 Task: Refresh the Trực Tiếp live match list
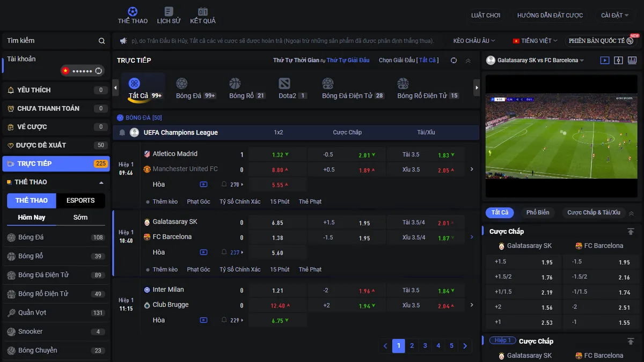point(453,61)
